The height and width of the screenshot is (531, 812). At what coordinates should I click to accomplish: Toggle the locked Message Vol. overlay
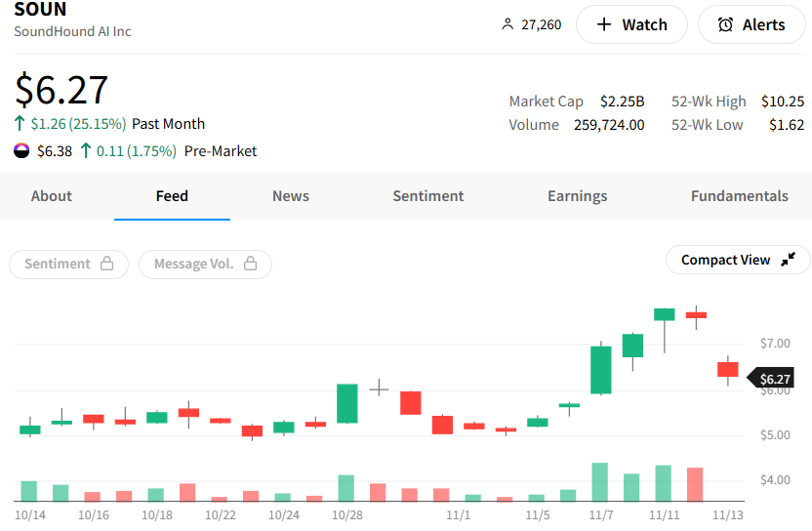click(205, 265)
